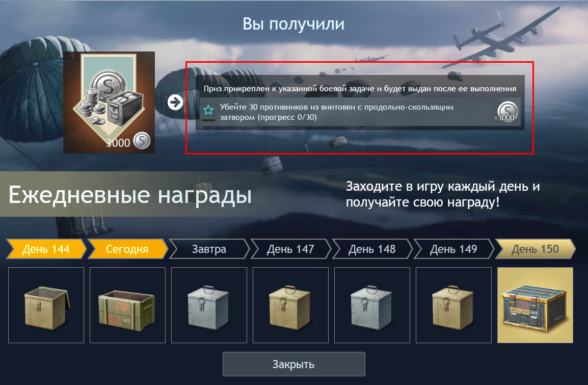Click the silver coin beside 3000 on card
588x385 pixels.
pyautogui.click(x=142, y=141)
